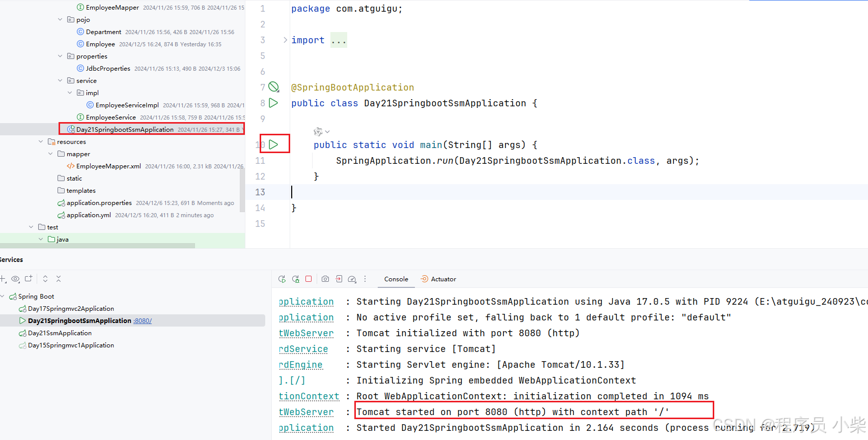
Task: Select Department class in project tree
Action: pyautogui.click(x=103, y=32)
